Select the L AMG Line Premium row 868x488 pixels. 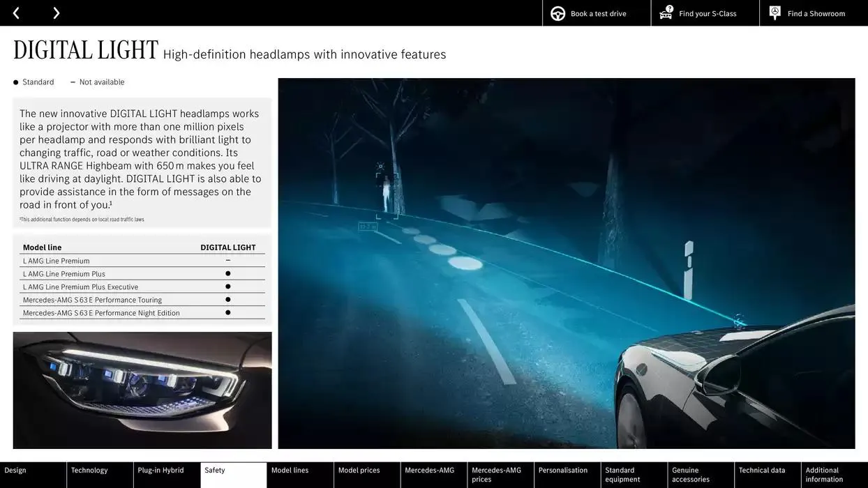click(142, 261)
